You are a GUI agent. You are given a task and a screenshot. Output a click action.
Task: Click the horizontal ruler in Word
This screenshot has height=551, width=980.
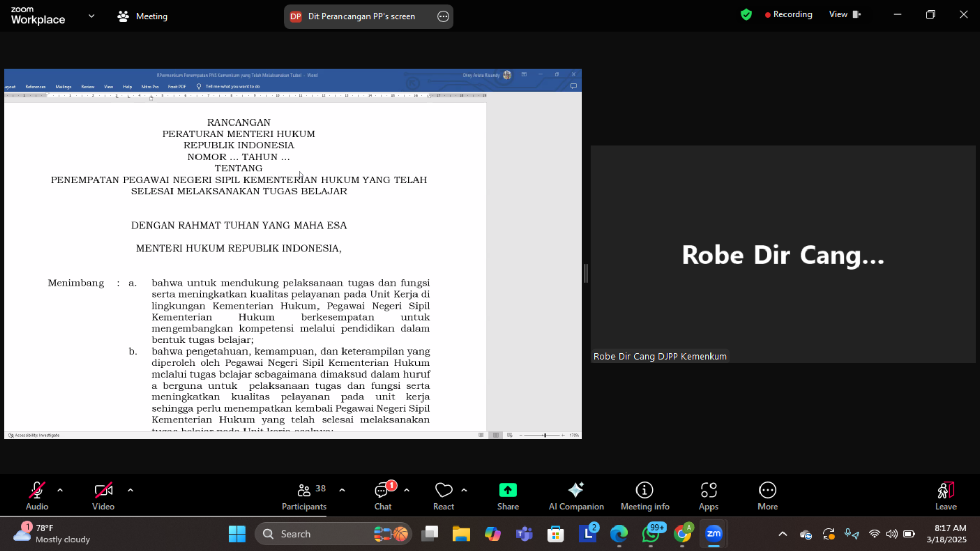click(245, 95)
